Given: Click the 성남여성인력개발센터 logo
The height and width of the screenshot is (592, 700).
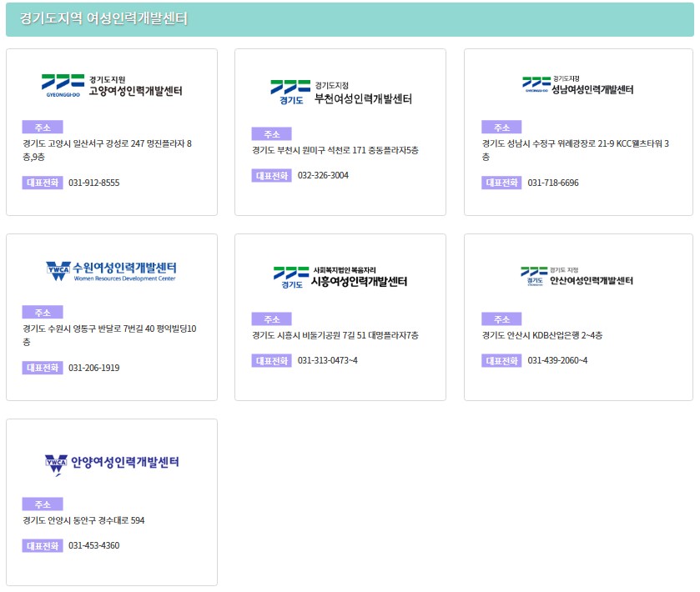Looking at the screenshot, I should point(577,85).
